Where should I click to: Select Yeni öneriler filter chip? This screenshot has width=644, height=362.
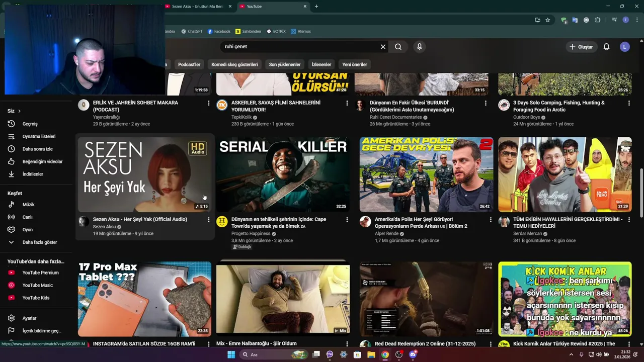pos(355,64)
